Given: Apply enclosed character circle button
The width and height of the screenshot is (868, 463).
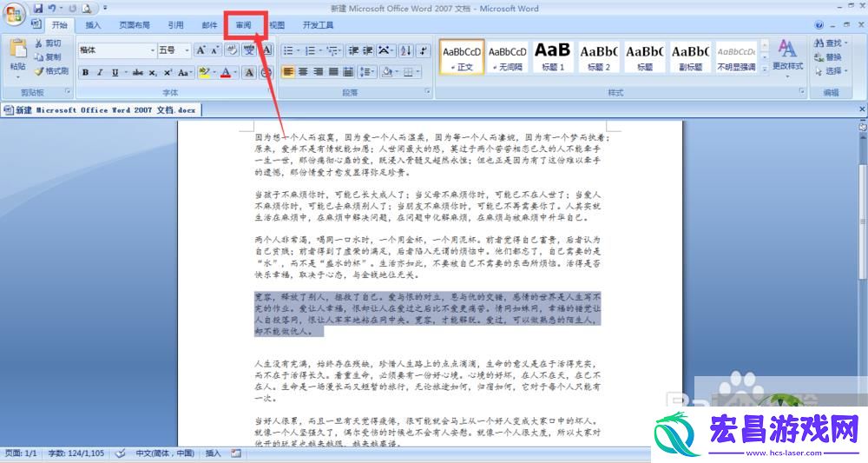Looking at the screenshot, I should click(266, 73).
